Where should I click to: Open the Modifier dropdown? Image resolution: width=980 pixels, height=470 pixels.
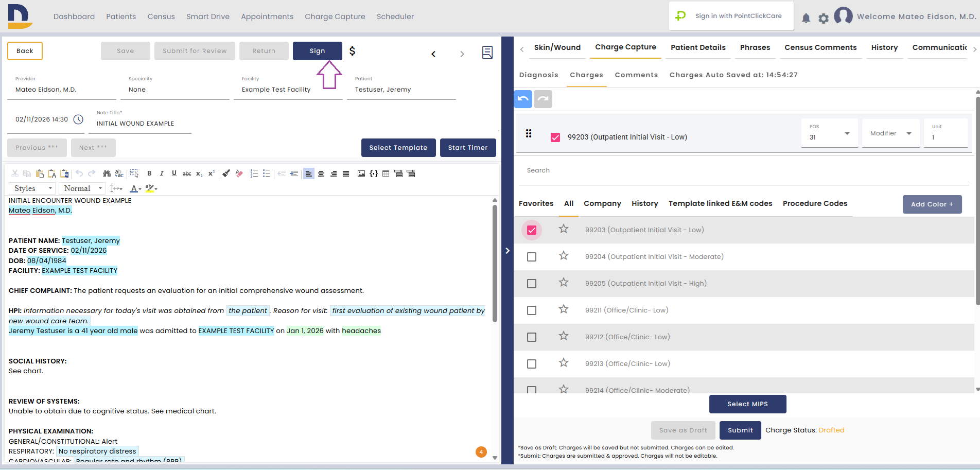click(x=890, y=133)
